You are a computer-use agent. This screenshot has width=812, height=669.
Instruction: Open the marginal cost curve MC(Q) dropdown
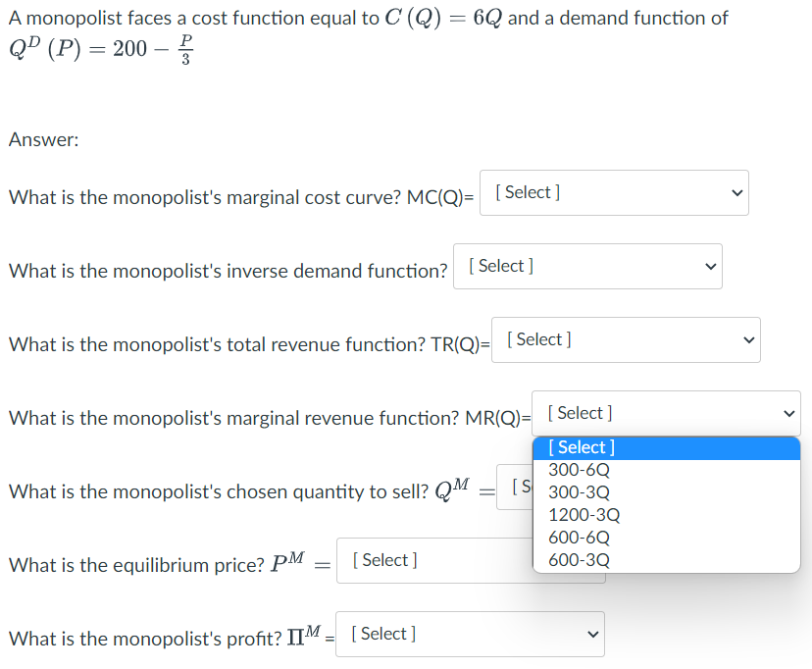click(613, 192)
